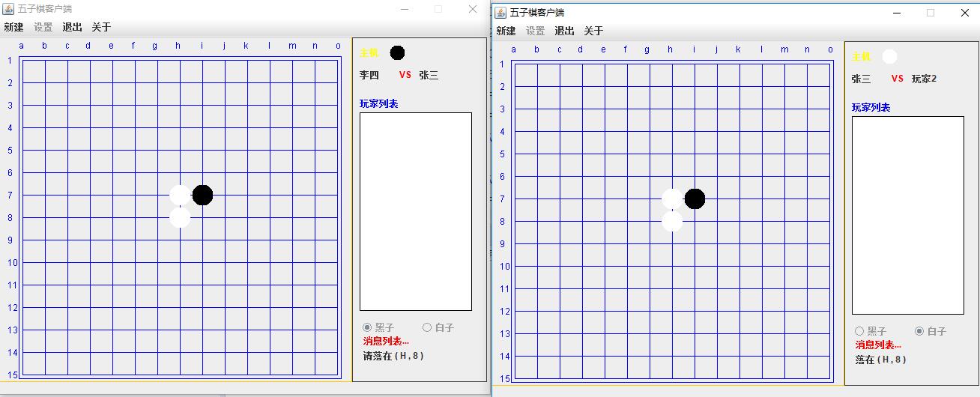Screen dimensions: 980x397
Task: Minimize the left 五子棋客户端 window
Action: click(405, 9)
